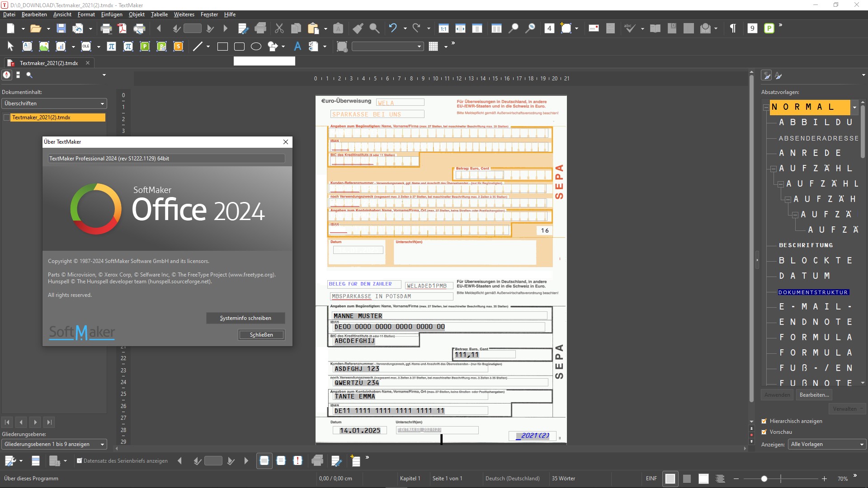Click the Systeminfo schreiben button
Image resolution: width=868 pixels, height=488 pixels.
(x=245, y=318)
